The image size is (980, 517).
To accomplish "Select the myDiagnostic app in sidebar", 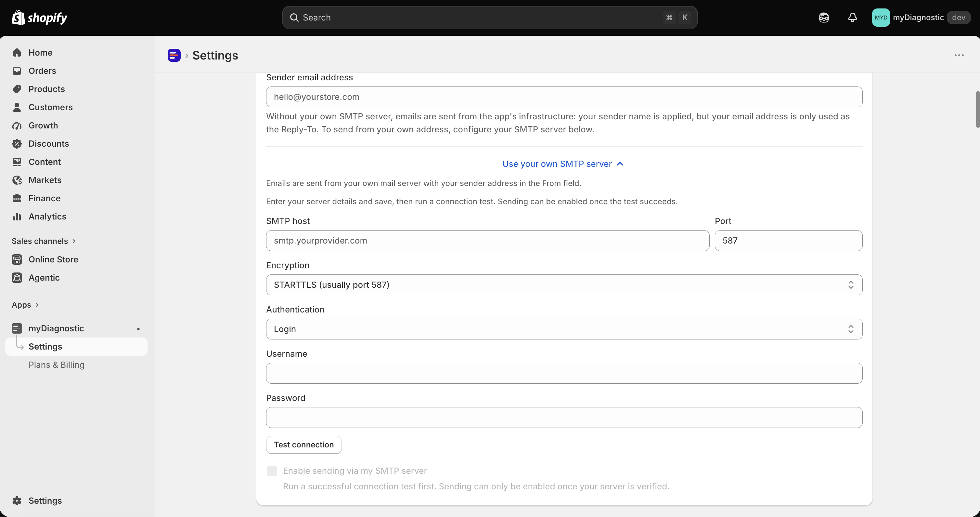I will [x=76, y=328].
